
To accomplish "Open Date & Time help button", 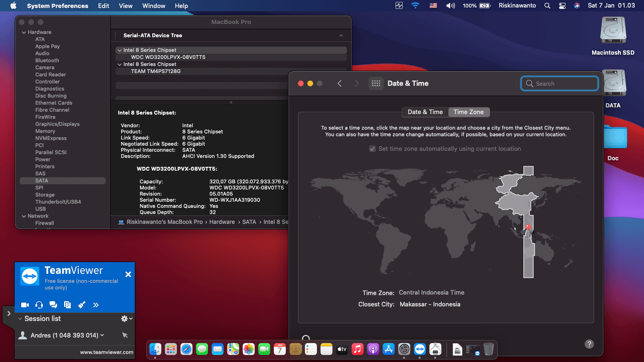I will (x=589, y=344).
